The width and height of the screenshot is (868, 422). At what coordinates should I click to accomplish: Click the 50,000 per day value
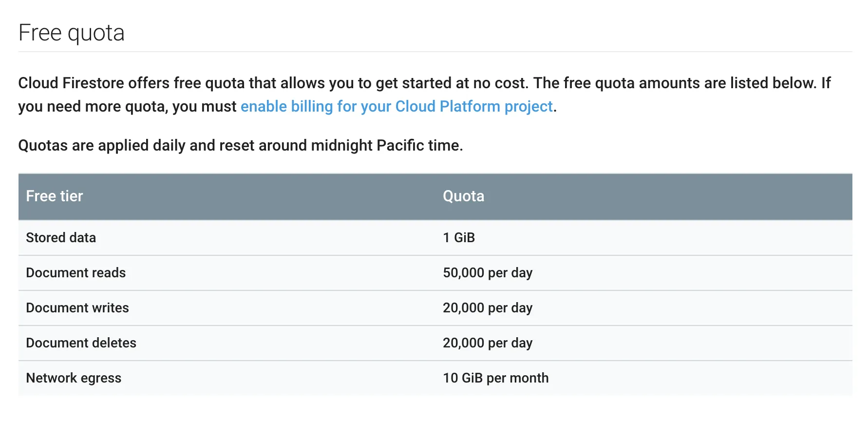pos(487,273)
